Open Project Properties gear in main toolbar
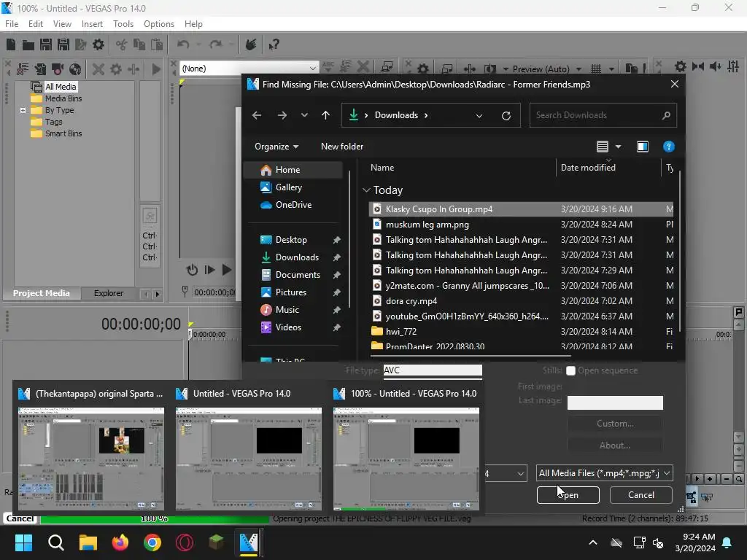The height and width of the screenshot is (560, 747). coord(98,44)
